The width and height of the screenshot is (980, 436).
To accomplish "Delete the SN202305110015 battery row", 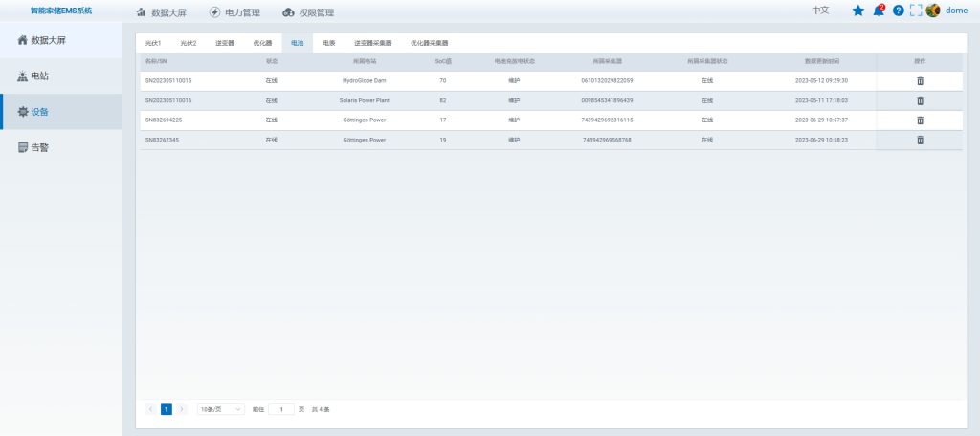I will pyautogui.click(x=920, y=81).
